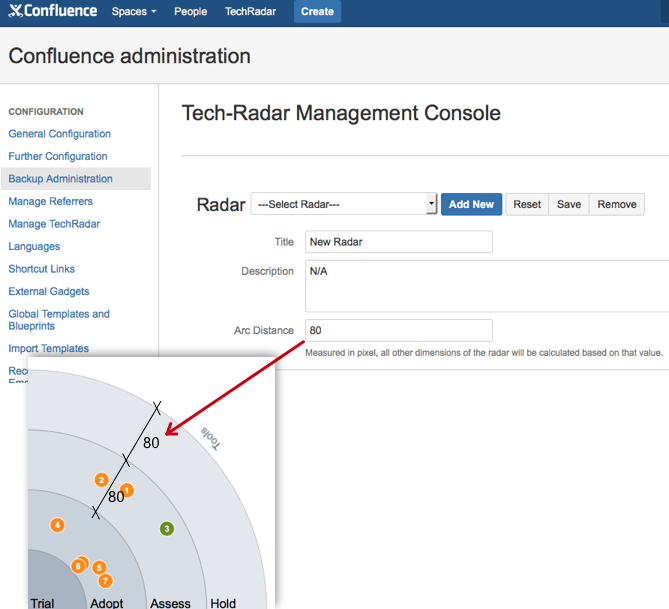This screenshot has width=669, height=609.
Task: Select orange radar blip number 4
Action: point(57,525)
